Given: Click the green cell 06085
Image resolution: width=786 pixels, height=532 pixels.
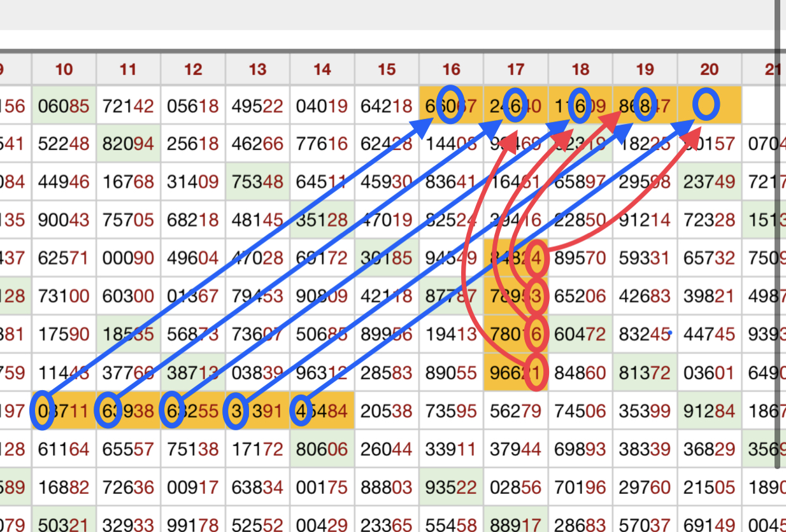Looking at the screenshot, I should (x=64, y=106).
